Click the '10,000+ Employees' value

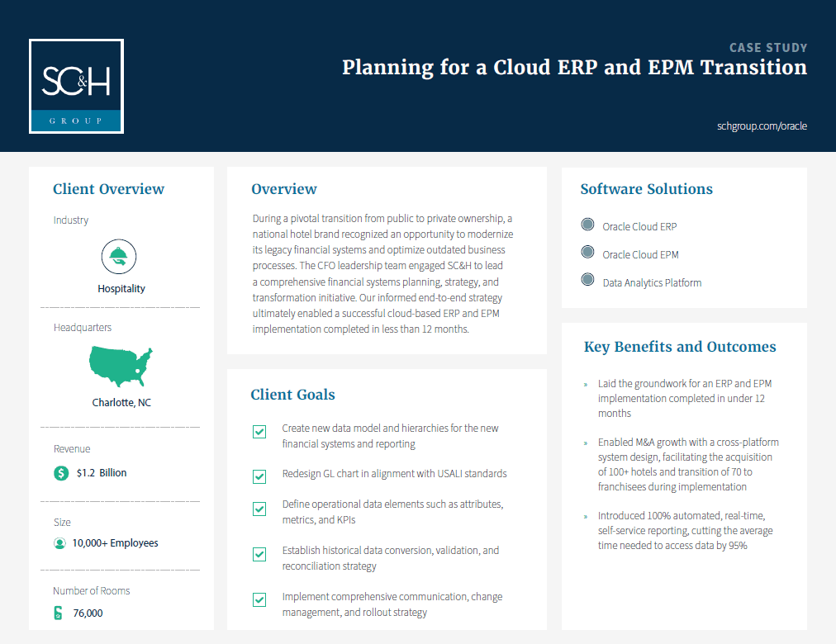pos(115,543)
